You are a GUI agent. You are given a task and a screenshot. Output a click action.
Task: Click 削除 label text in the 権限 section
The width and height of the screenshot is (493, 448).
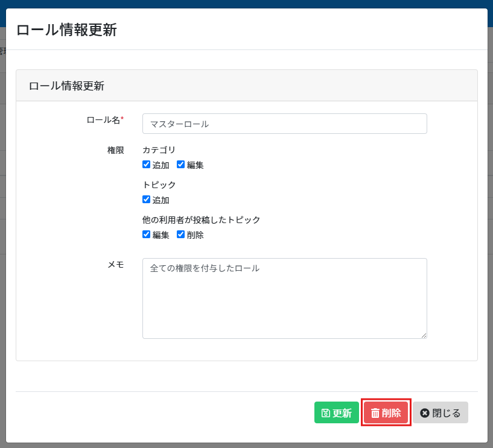pyautogui.click(x=195, y=235)
